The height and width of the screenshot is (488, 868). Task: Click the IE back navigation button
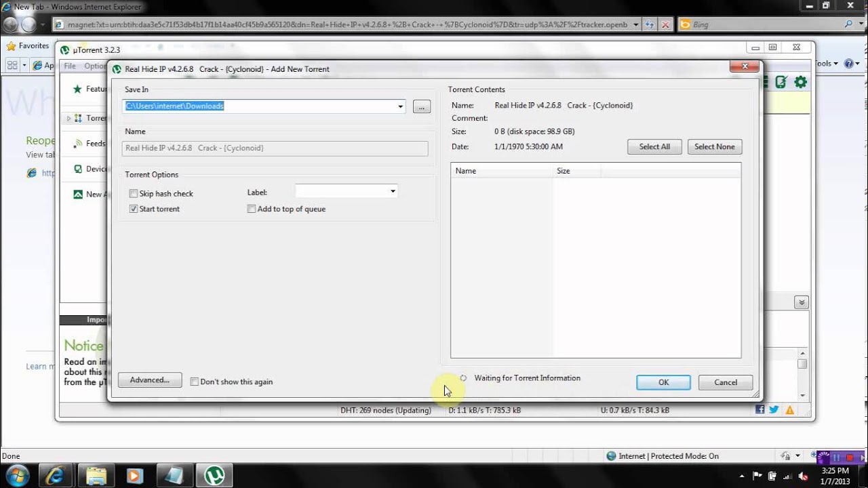point(11,24)
